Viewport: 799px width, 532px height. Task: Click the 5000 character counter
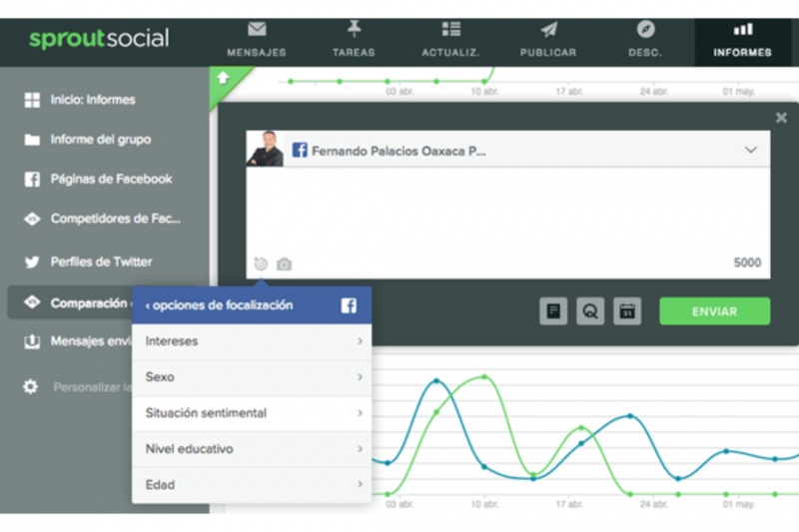coord(747,263)
